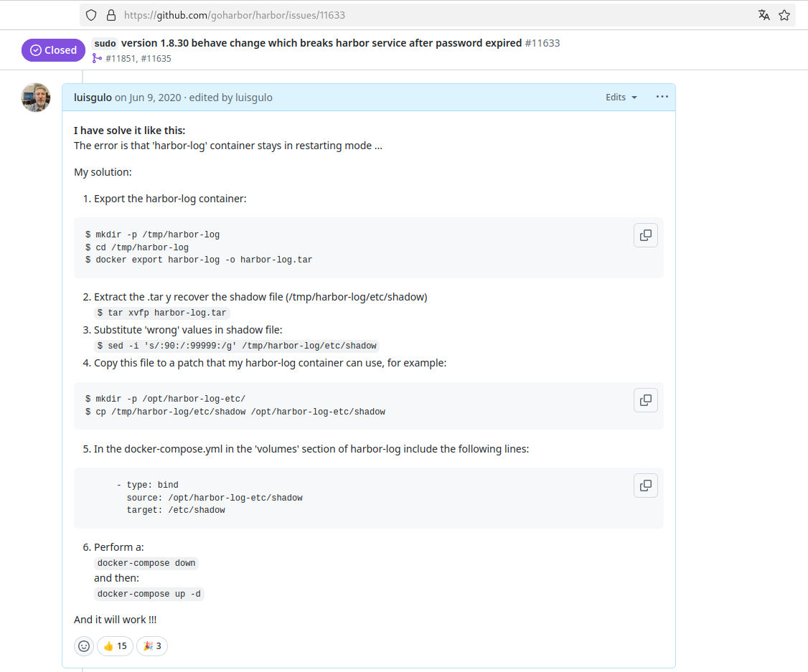Click the 'docker-compose up -d' inline code

149,594
